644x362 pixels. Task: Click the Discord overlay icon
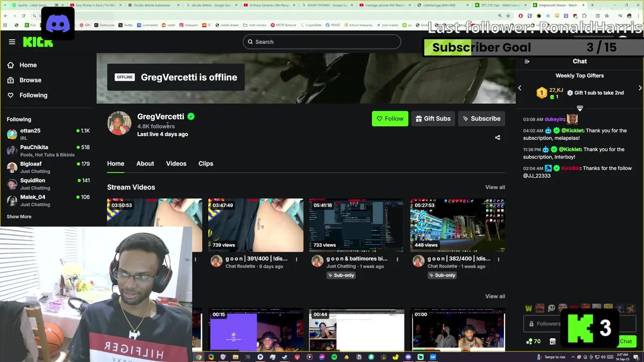point(58,24)
